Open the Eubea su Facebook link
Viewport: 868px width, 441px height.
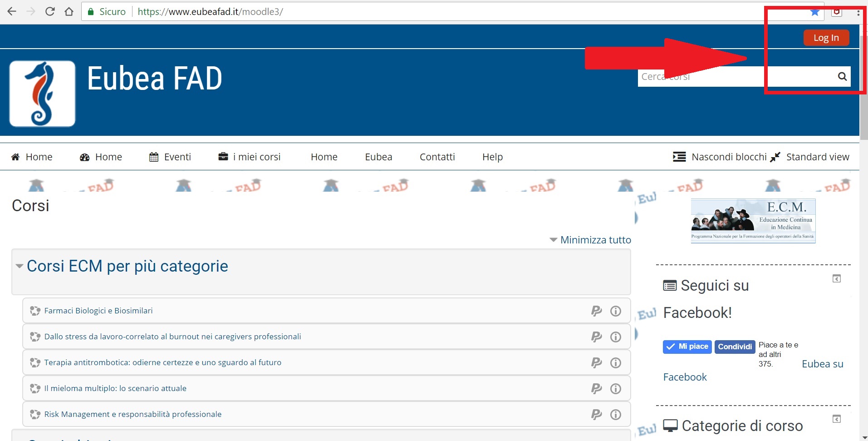(x=822, y=364)
